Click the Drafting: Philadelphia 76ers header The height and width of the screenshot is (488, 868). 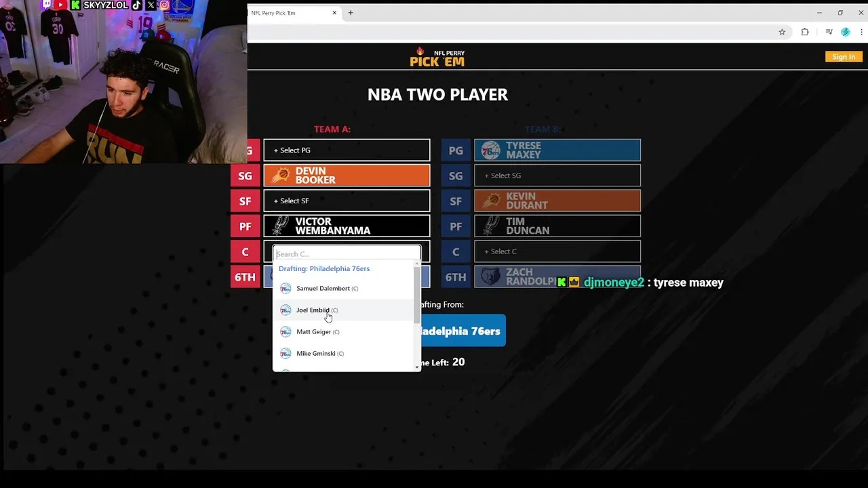coord(324,268)
